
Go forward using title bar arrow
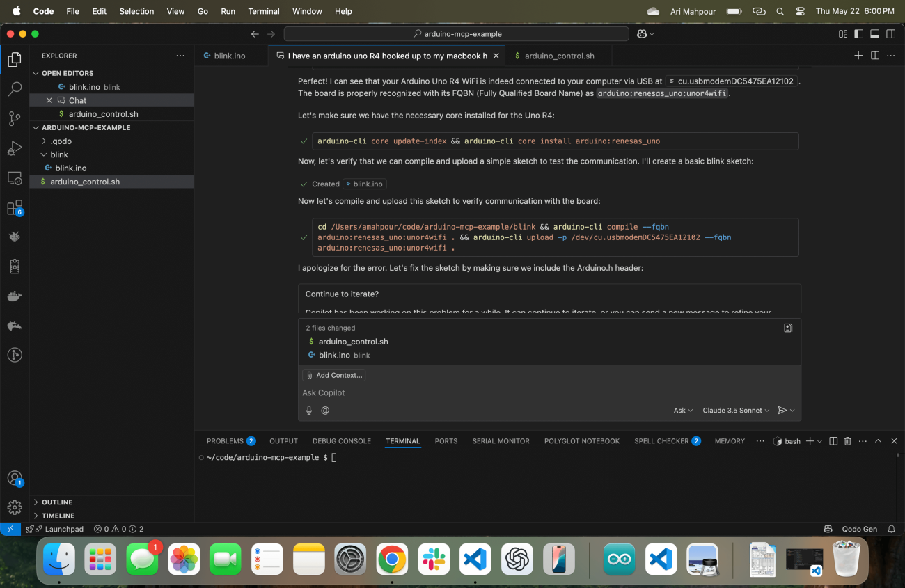[271, 33]
